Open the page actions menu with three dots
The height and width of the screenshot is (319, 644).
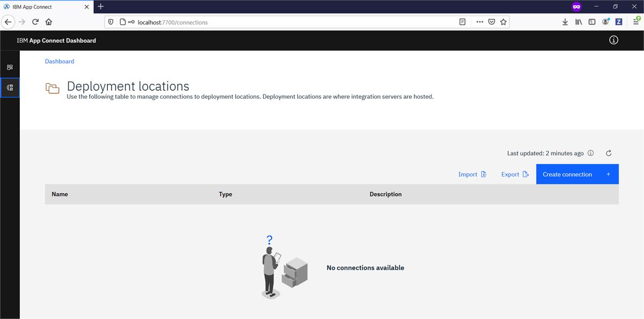pos(479,22)
